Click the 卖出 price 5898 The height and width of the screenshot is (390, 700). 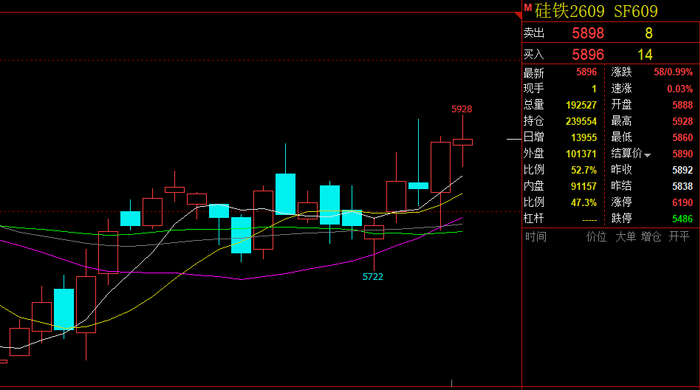coord(588,33)
